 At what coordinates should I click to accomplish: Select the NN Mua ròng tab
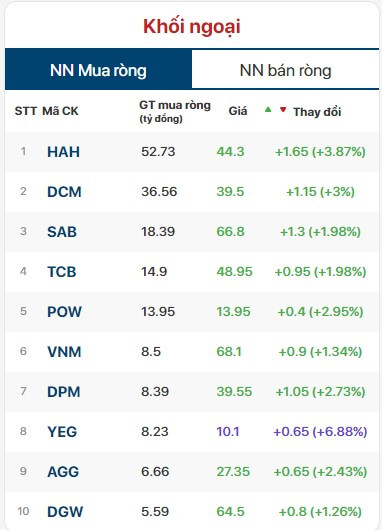pyautogui.click(x=98, y=70)
